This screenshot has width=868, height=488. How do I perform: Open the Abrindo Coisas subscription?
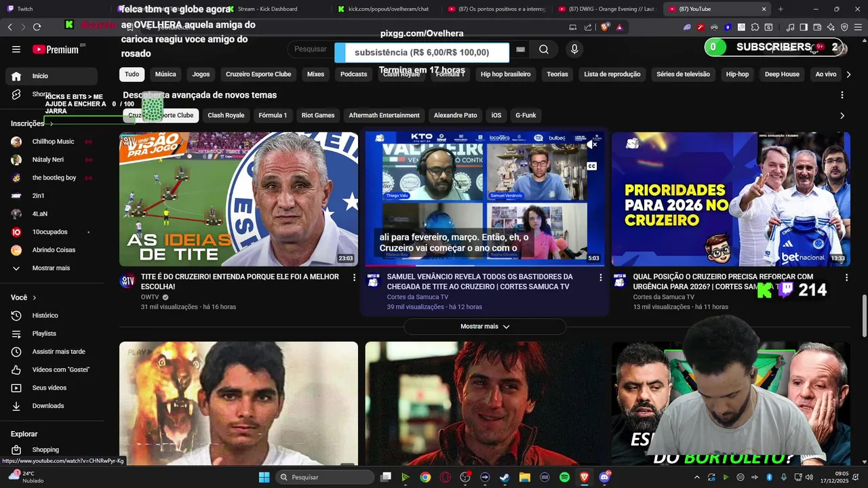(x=52, y=250)
